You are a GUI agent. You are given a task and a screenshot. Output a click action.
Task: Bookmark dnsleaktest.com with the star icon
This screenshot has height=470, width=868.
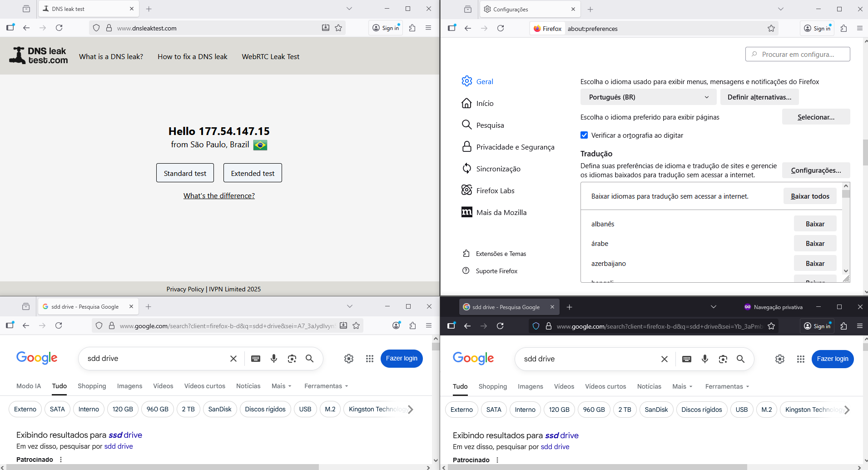point(338,28)
